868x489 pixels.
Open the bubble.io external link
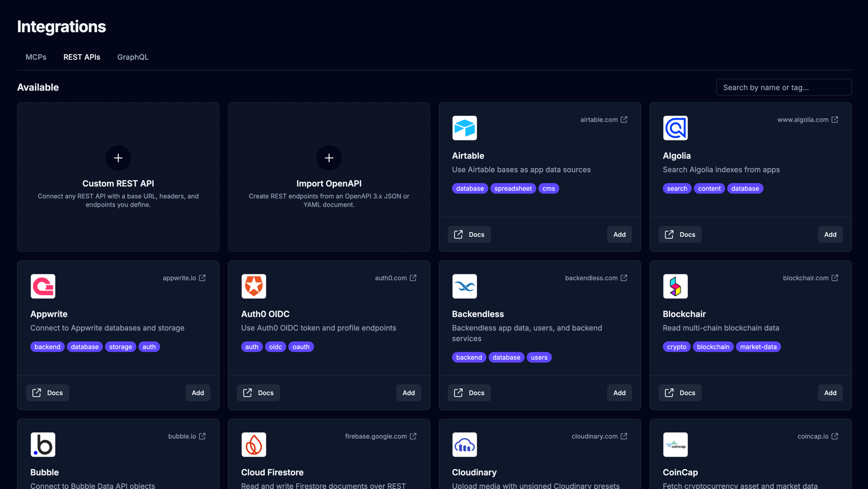[187, 437]
